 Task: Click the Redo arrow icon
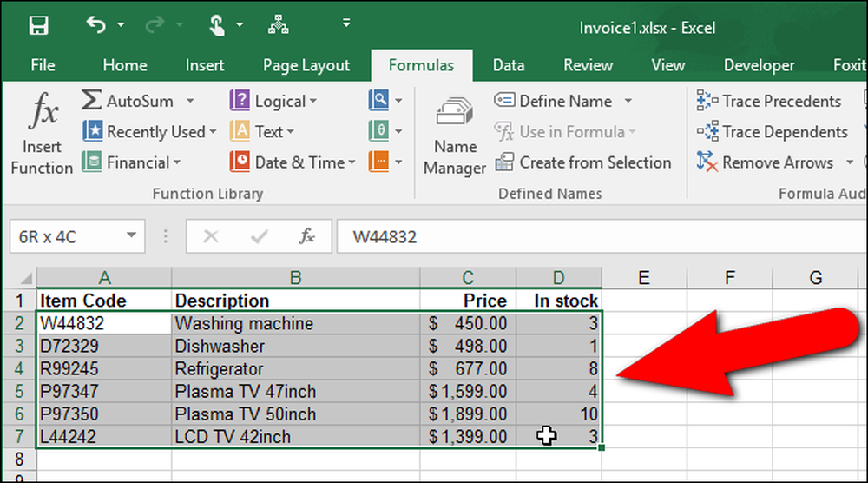(155, 24)
